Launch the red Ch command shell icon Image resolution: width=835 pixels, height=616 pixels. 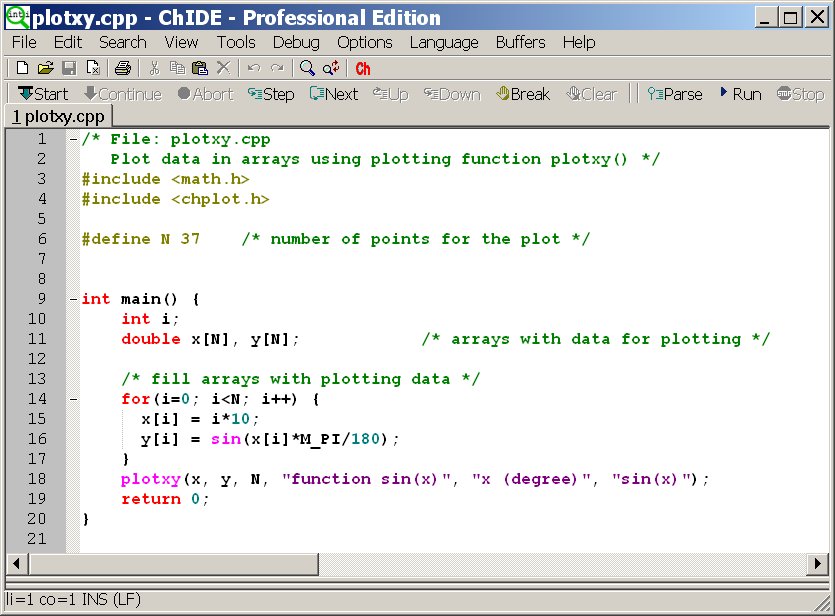click(x=363, y=69)
